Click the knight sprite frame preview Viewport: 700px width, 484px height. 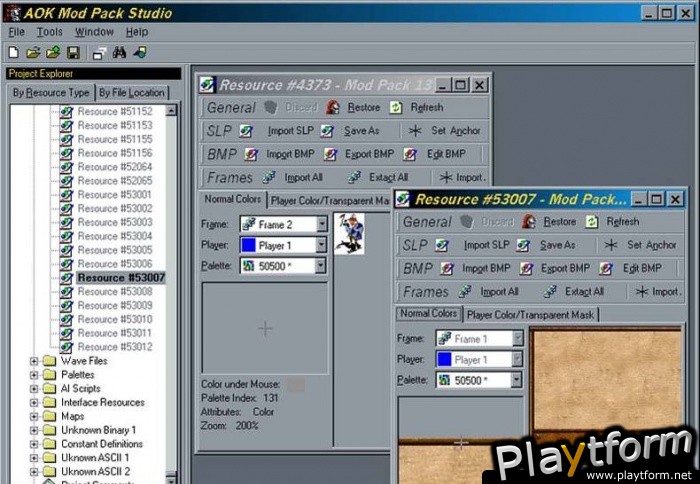click(349, 234)
